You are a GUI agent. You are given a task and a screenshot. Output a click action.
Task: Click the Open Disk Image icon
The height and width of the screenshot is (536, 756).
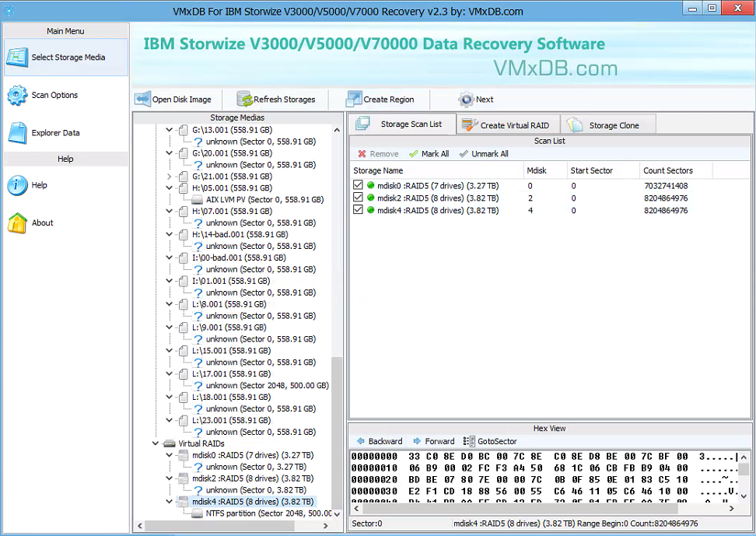(142, 99)
